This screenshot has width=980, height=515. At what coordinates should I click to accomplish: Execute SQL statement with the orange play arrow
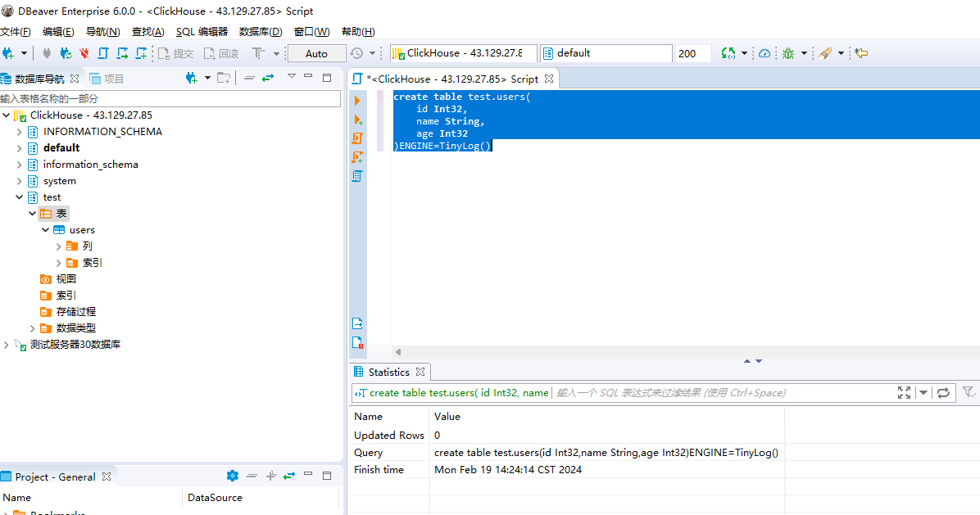pos(357,101)
